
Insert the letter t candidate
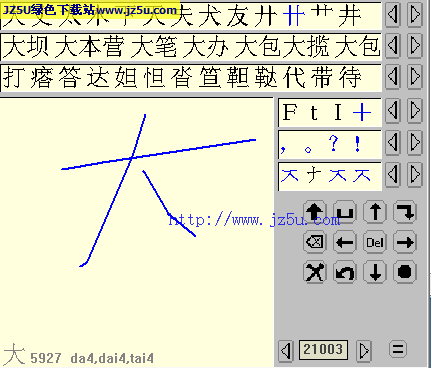pyautogui.click(x=314, y=112)
